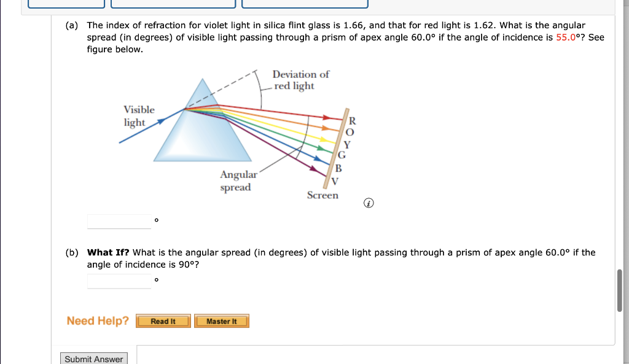The image size is (629, 364).
Task: Click the 'Deviation of red light' label
Action: pos(301,80)
